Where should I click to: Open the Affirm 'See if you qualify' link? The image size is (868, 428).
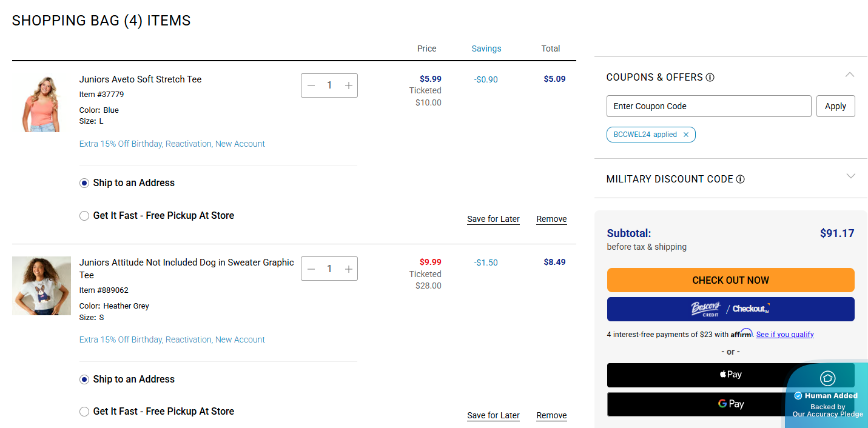[x=785, y=335]
